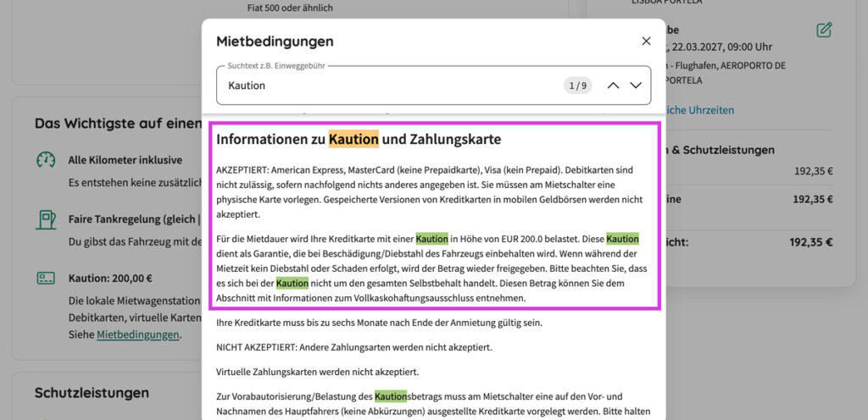Image resolution: width=868 pixels, height=420 pixels.
Task: Jump to previous Kaution search match
Action: pos(614,86)
